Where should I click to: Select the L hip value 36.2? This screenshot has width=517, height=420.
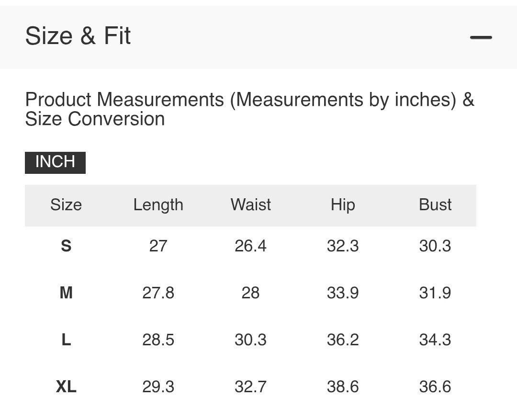pos(343,340)
